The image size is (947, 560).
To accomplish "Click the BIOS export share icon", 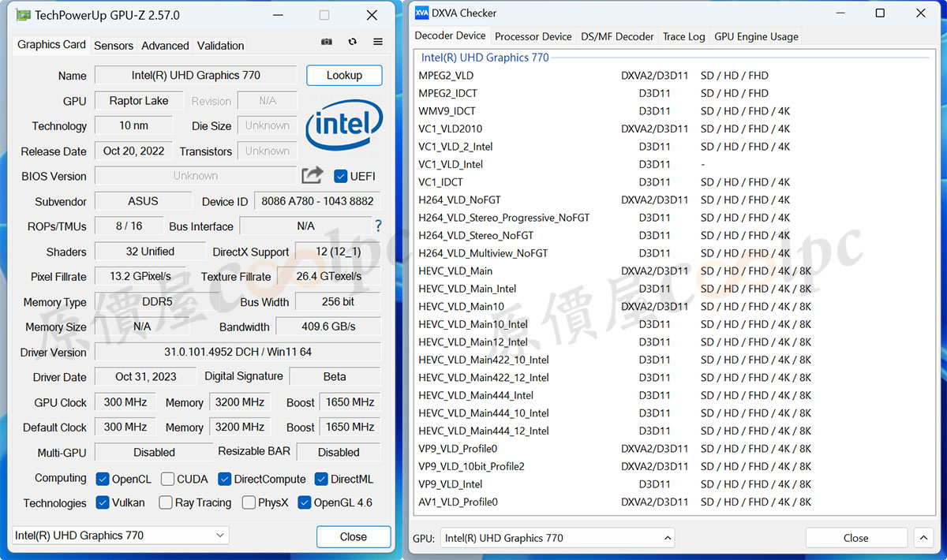I will click(x=313, y=175).
